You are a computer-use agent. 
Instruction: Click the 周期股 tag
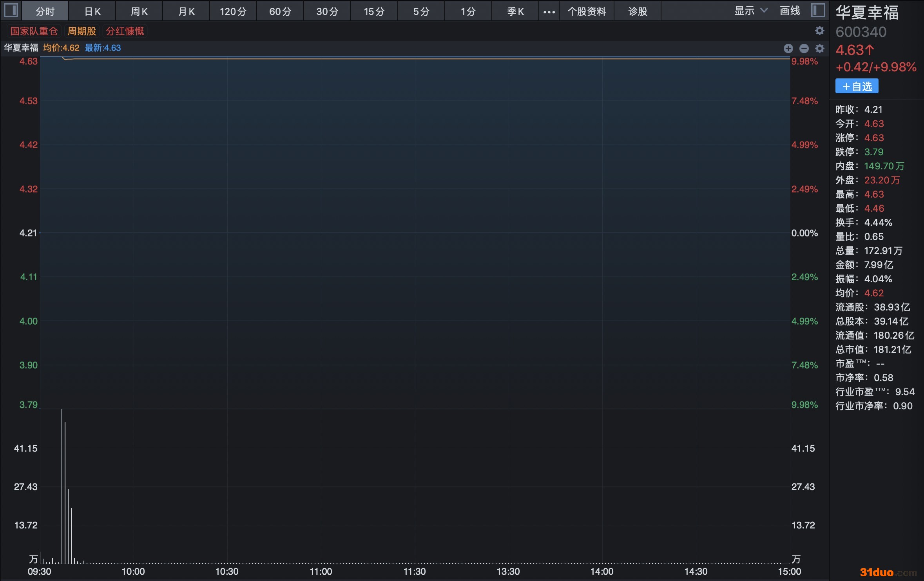pyautogui.click(x=82, y=31)
